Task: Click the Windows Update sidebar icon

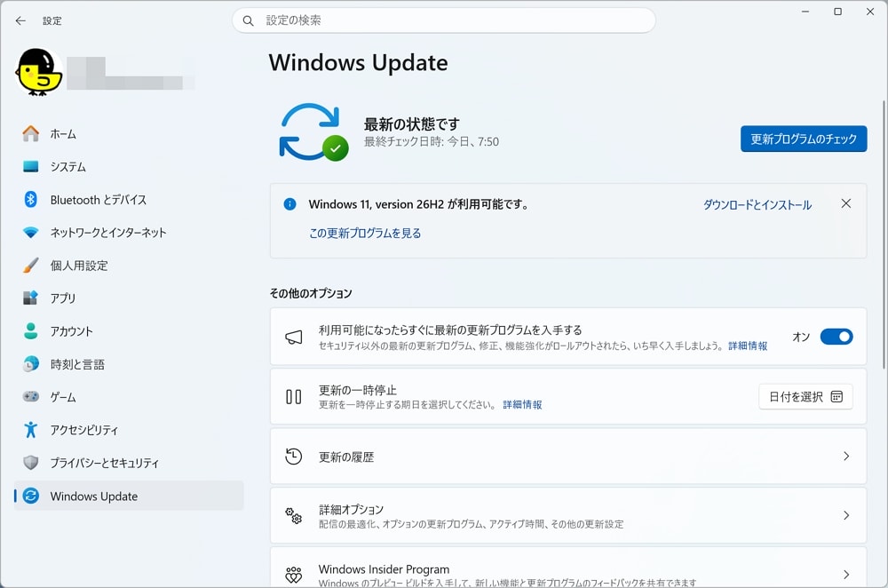Action: [30, 496]
